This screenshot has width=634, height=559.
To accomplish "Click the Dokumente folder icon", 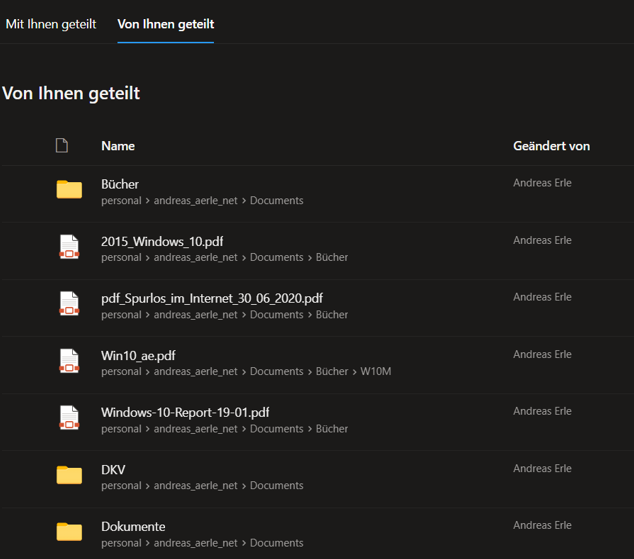I will coord(69,532).
